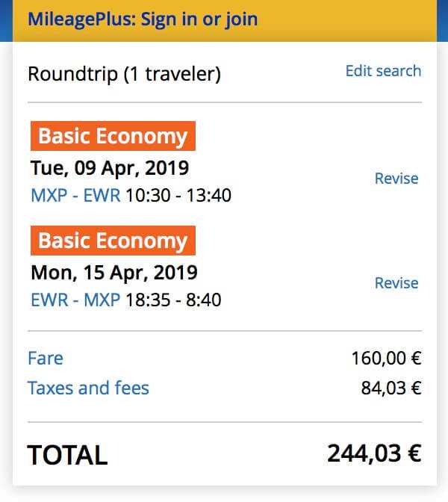Revise the Mon, 15 Apr return flight
Image resolution: width=448 pixels, height=502 pixels.
[396, 283]
